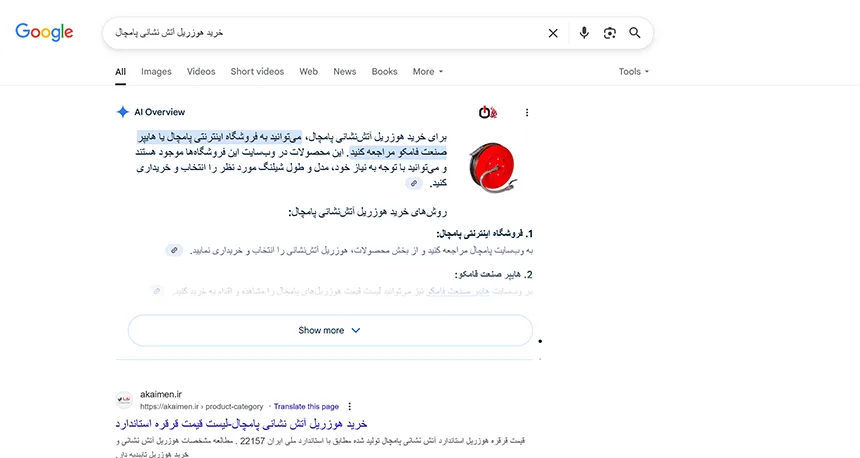Click the Google logo
860x458 pixels.
click(44, 32)
